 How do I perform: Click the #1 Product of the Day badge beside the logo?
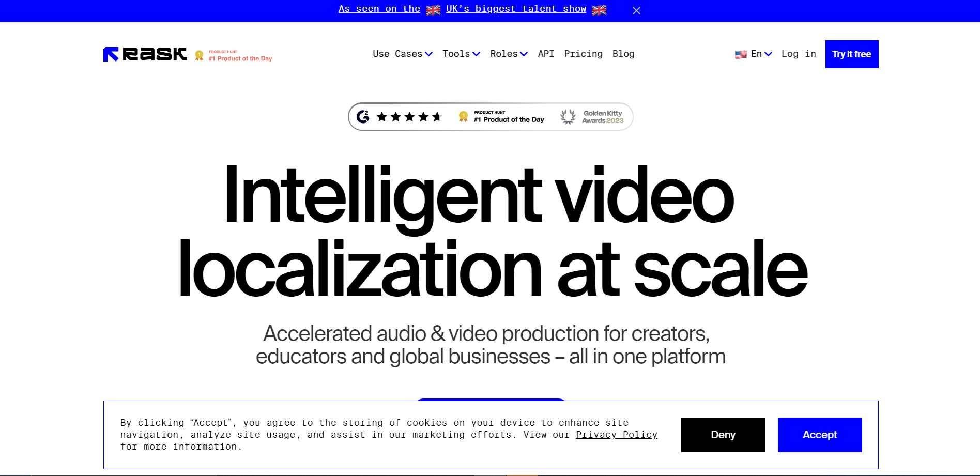point(233,55)
